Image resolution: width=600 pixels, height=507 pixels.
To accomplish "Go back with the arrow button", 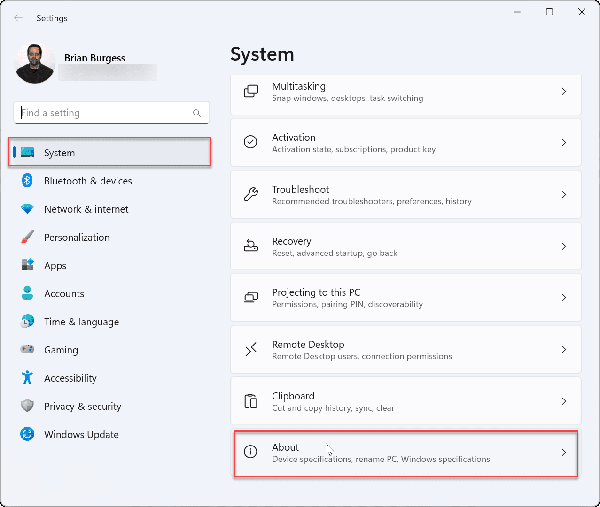I will [x=18, y=18].
